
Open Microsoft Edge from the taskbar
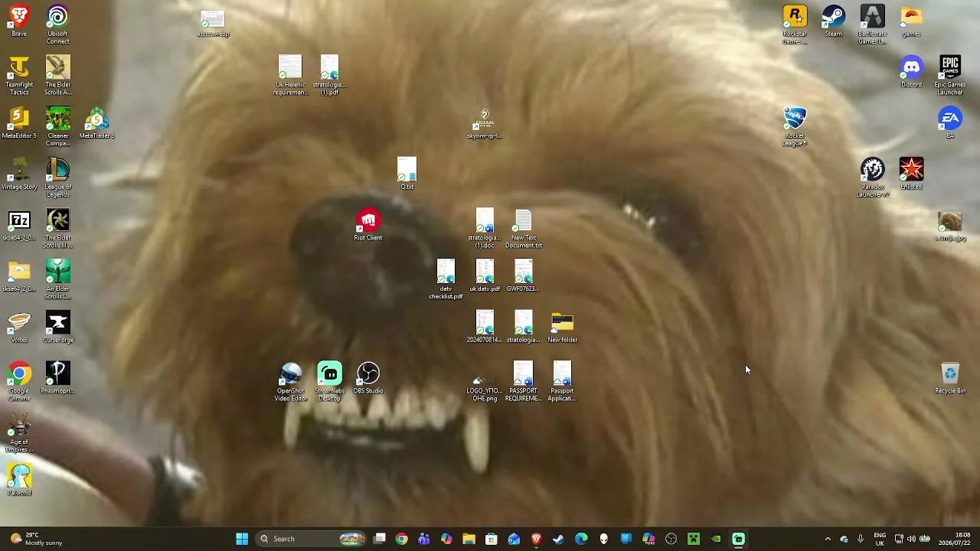(581, 539)
